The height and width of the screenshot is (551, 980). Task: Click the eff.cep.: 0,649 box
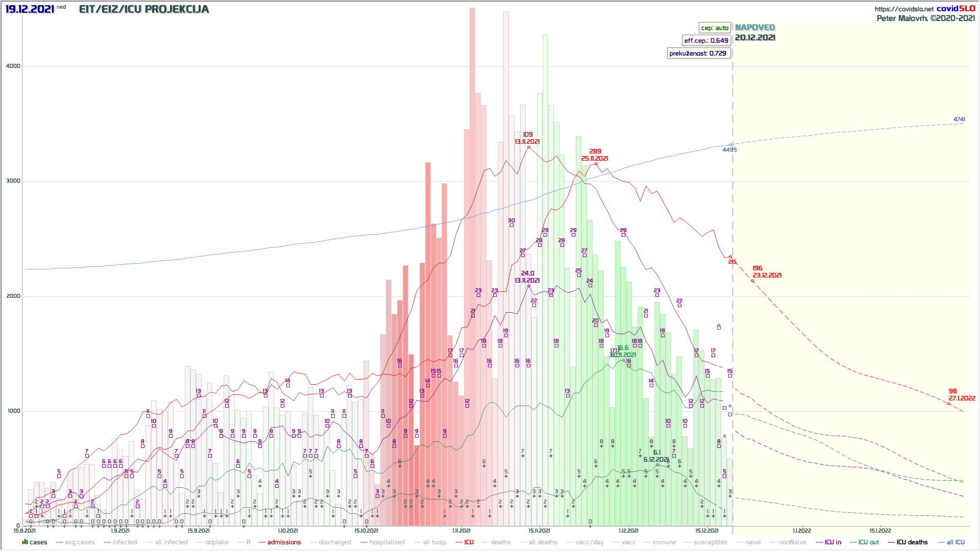pyautogui.click(x=706, y=41)
